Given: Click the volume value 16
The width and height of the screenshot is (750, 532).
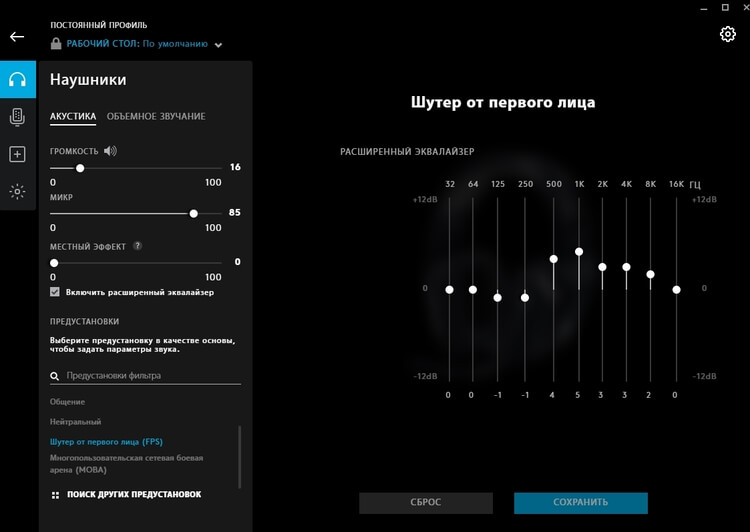Looking at the screenshot, I should pyautogui.click(x=235, y=167).
